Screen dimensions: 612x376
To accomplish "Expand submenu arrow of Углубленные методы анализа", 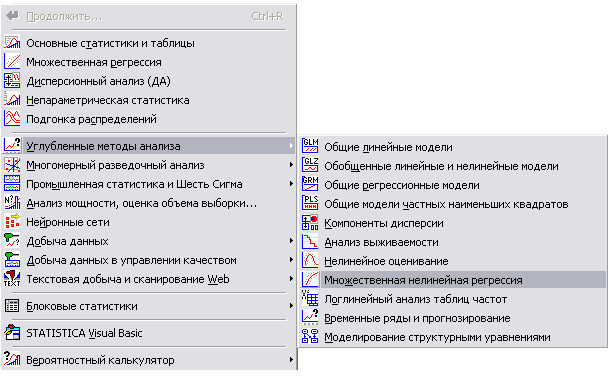I will (291, 146).
